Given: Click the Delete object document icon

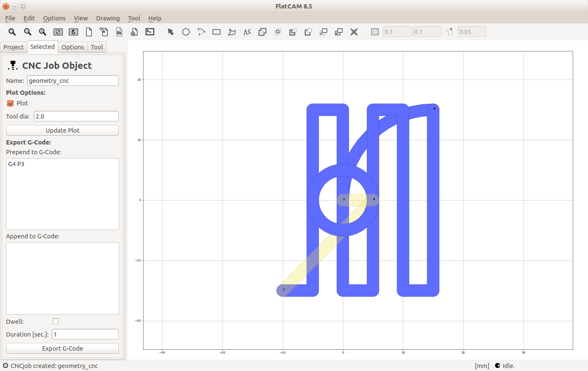Looking at the screenshot, I should click(x=134, y=32).
